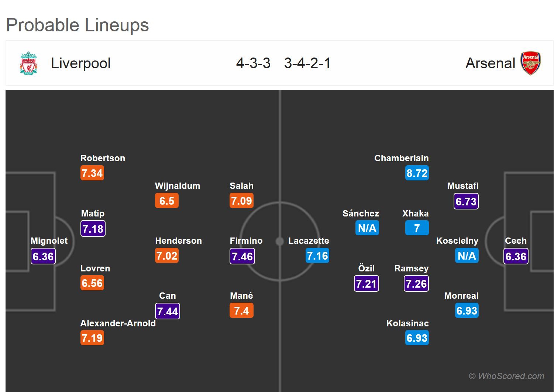Image resolution: width=554 pixels, height=392 pixels.
Task: Click the 4-3-3 formation text
Action: [x=253, y=63]
